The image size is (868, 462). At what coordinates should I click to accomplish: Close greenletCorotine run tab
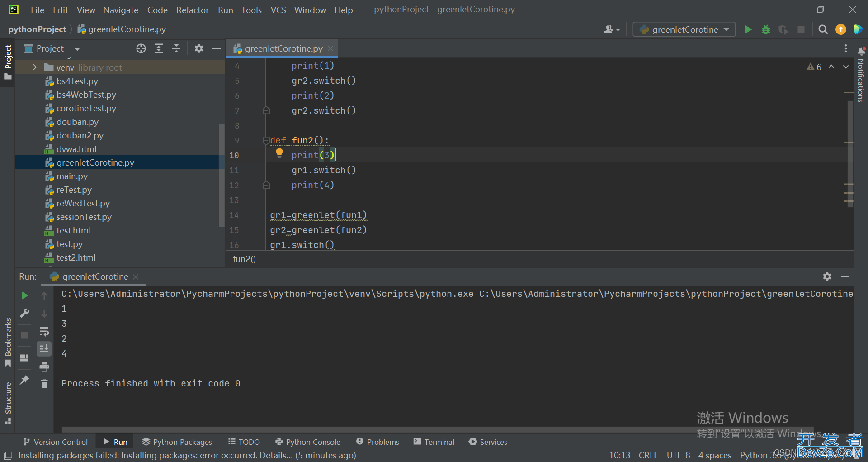[136, 276]
